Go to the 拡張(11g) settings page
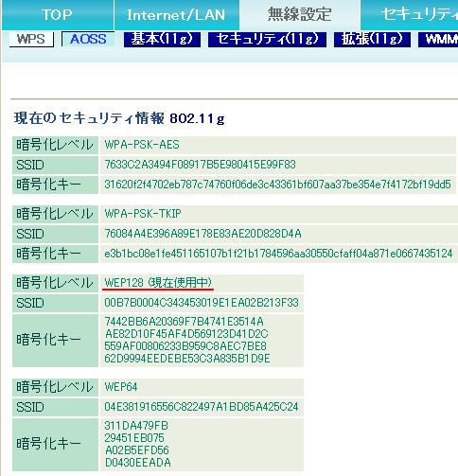458x476 pixels. [372, 39]
